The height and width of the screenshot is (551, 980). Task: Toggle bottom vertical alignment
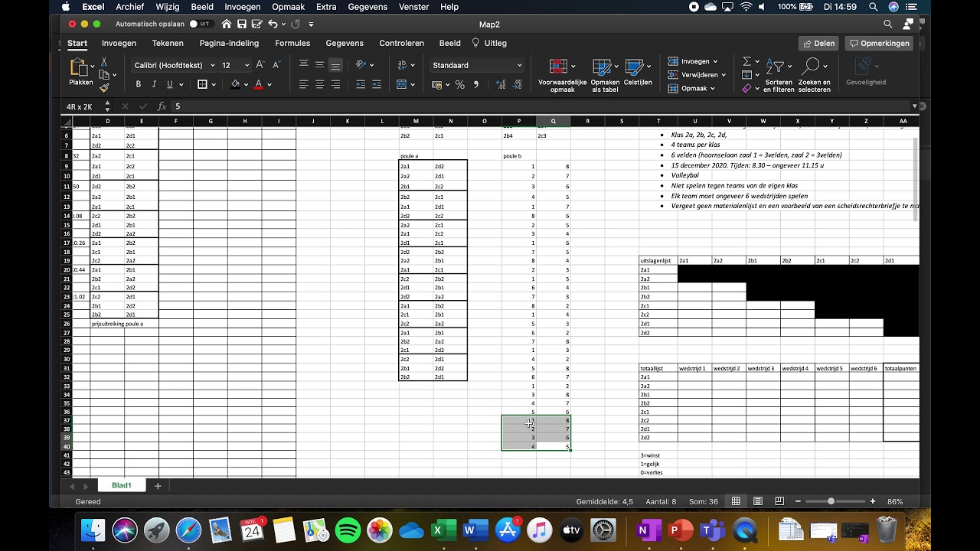click(335, 65)
